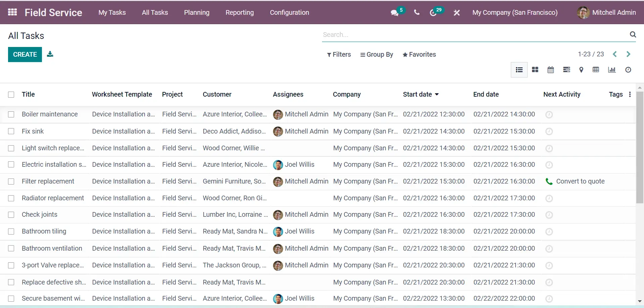This screenshot has width=644, height=308.
Task: Sort by Start date column header
Action: click(x=421, y=94)
